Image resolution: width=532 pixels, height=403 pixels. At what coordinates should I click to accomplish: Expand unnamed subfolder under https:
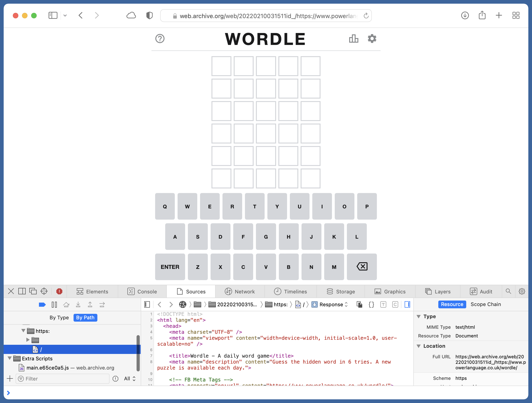(x=28, y=340)
